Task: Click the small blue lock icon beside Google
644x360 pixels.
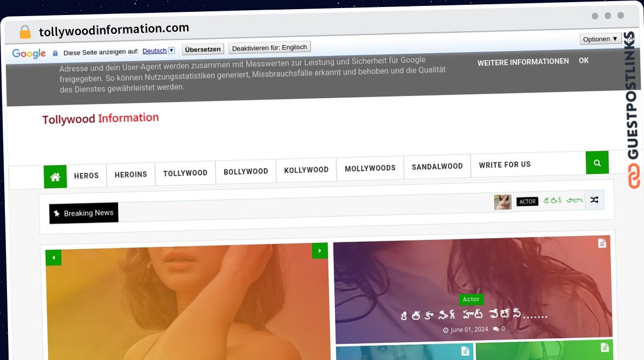Action: point(55,53)
